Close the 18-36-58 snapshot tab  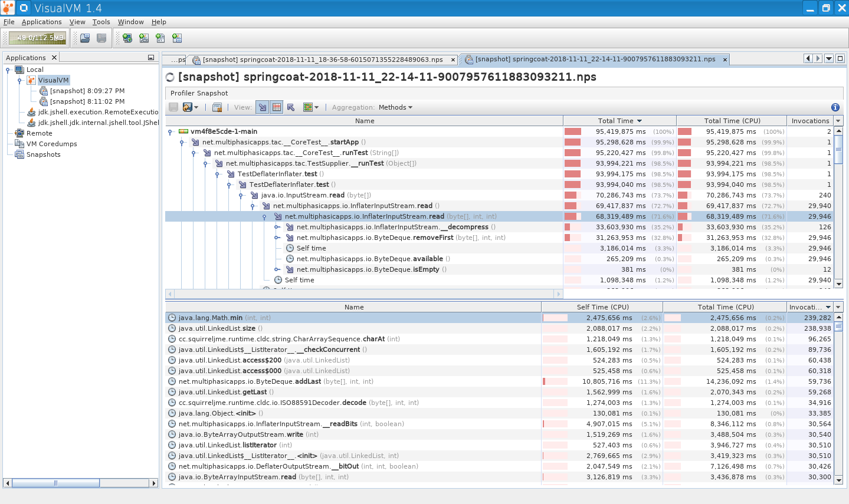coord(453,60)
